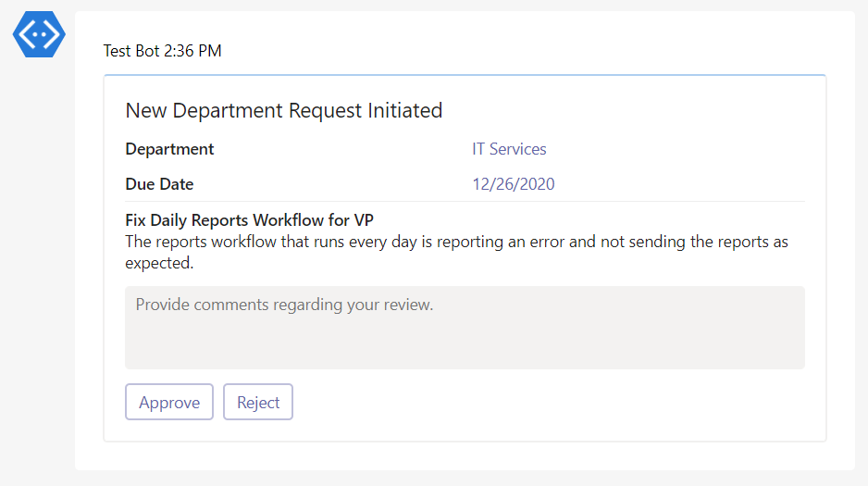
Task: Select the '12/26/2020' due date value
Action: tap(514, 184)
